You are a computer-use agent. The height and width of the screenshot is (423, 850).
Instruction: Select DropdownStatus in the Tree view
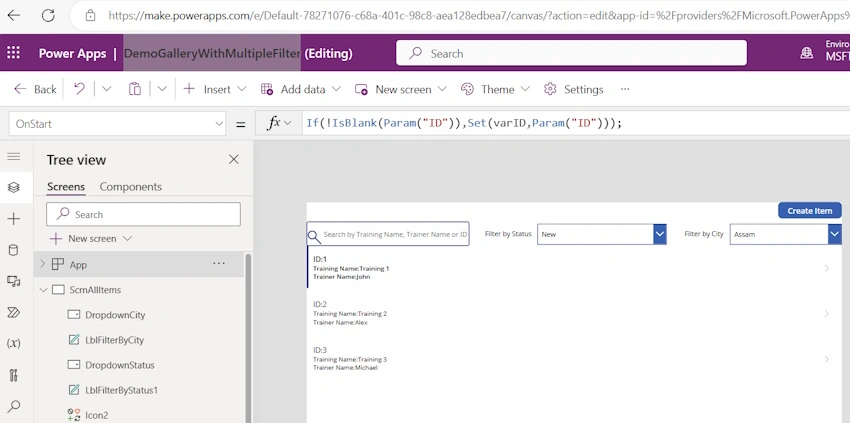(x=120, y=365)
